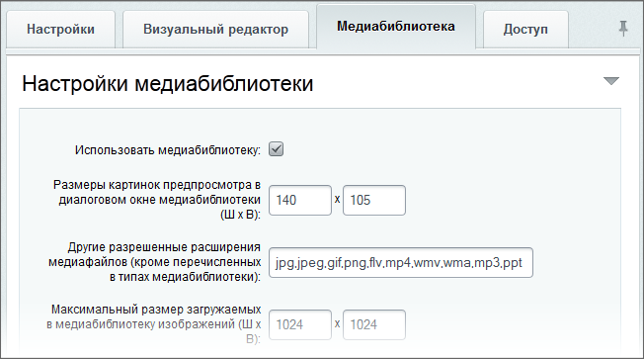This screenshot has width=644, height=359.
Task: Click the second disabled 1024 max height field
Action: (x=374, y=324)
